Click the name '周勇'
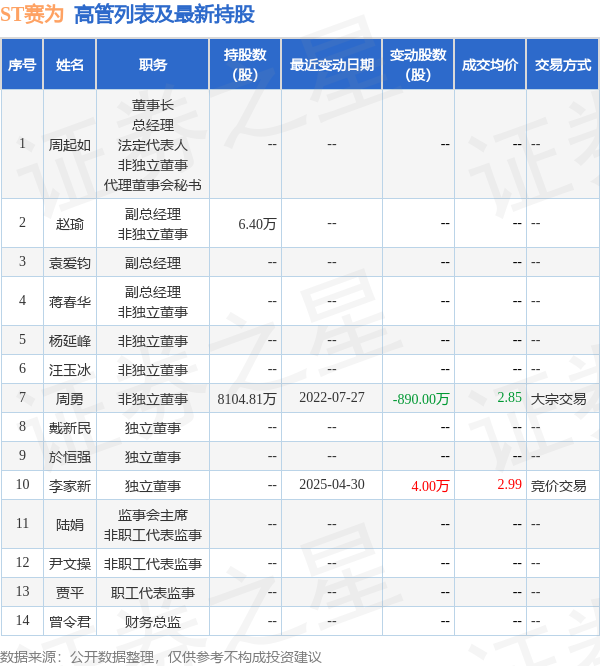600x666 pixels. [x=70, y=398]
